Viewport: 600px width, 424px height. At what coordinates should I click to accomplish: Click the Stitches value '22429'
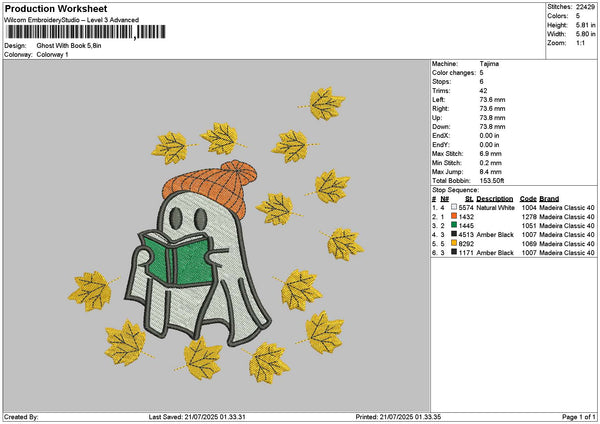(585, 7)
